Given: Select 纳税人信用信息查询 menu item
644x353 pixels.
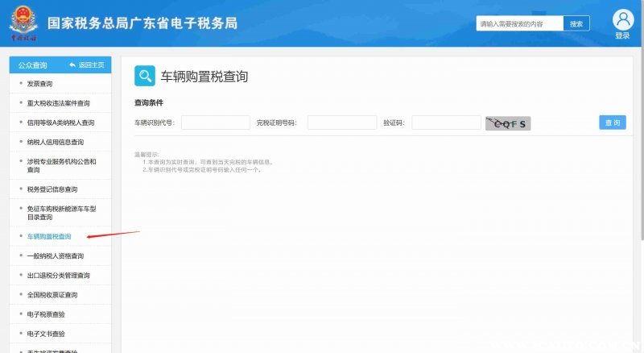Looking at the screenshot, I should [x=55, y=142].
